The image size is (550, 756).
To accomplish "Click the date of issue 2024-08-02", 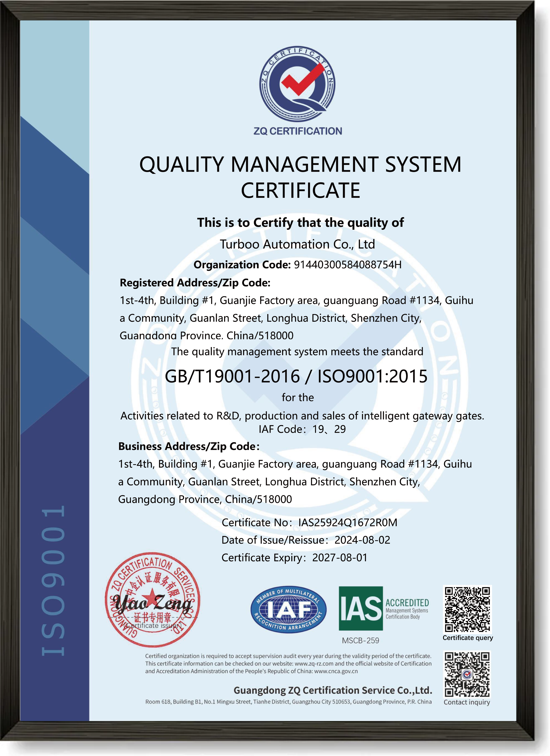I will (x=362, y=540).
